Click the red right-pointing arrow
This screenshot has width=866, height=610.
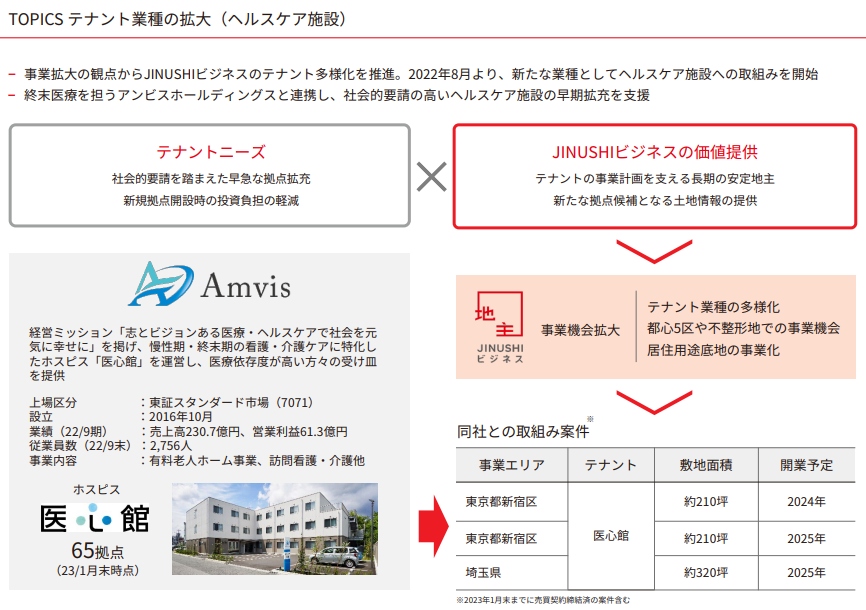click(434, 527)
